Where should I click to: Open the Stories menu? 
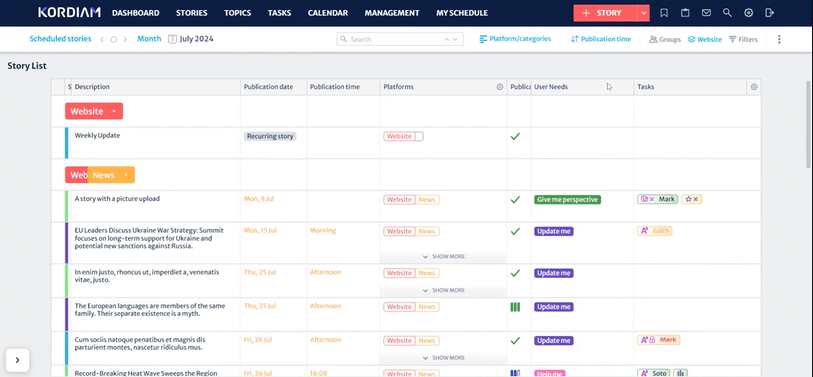tap(191, 13)
